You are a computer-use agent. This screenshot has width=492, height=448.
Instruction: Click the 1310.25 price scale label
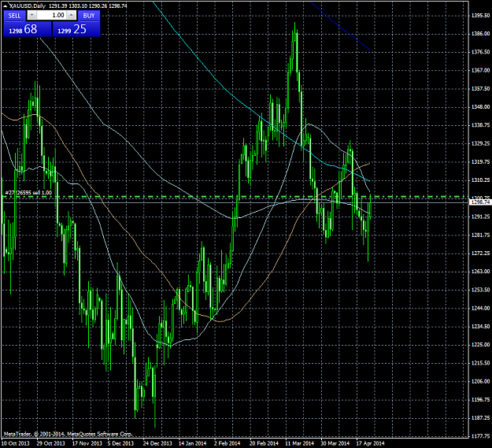[481, 180]
